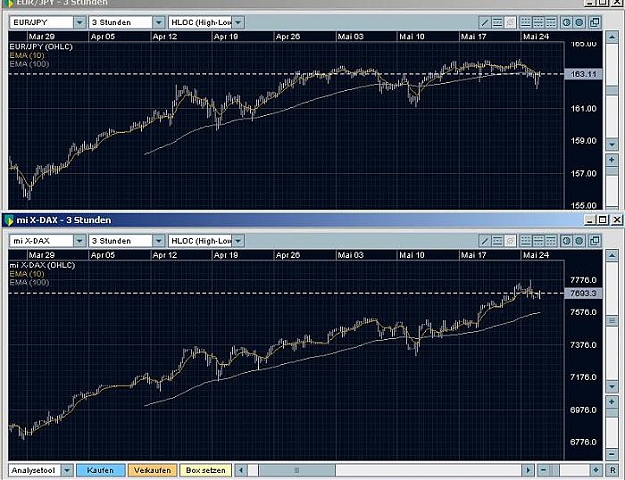Click first grid-line layout icon in EUR/JPY toolbar
Image resolution: width=625 pixels, height=480 pixels.
click(x=526, y=22)
